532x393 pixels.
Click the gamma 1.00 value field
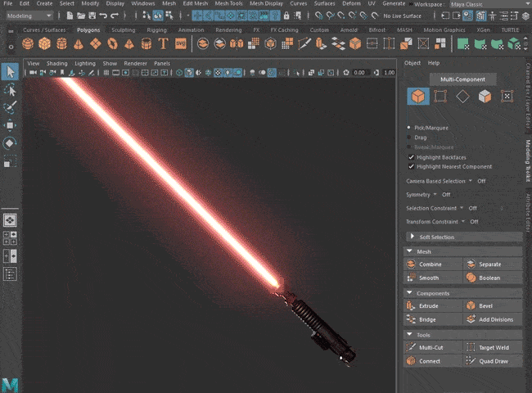(389, 73)
